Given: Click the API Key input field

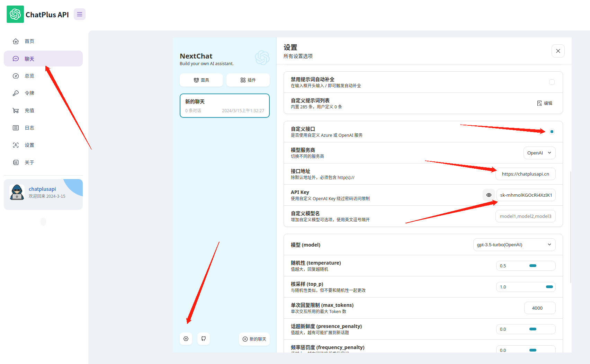Looking at the screenshot, I should 526,195.
